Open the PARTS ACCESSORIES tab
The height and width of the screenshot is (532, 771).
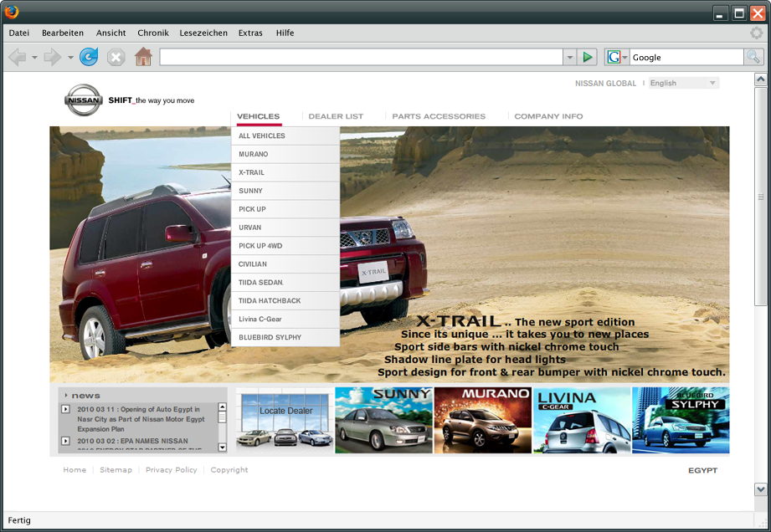coord(439,116)
